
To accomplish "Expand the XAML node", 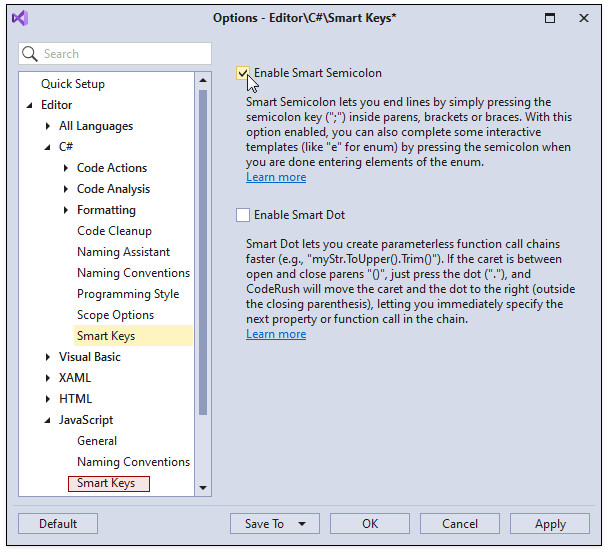I will pos(48,378).
